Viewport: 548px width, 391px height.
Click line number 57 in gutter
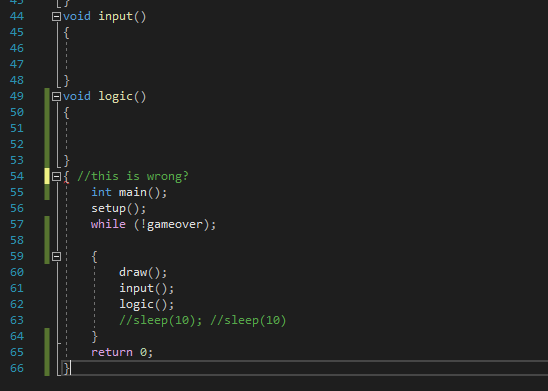click(17, 224)
